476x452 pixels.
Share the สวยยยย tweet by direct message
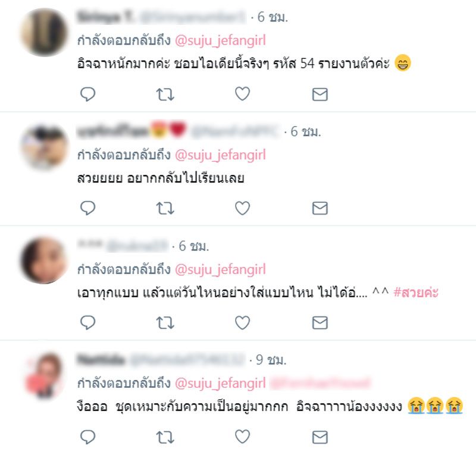coord(320,208)
